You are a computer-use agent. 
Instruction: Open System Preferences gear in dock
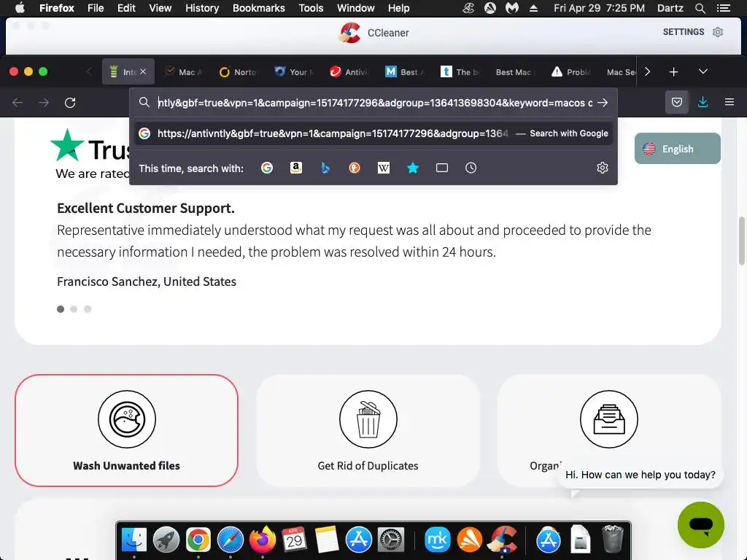click(391, 540)
